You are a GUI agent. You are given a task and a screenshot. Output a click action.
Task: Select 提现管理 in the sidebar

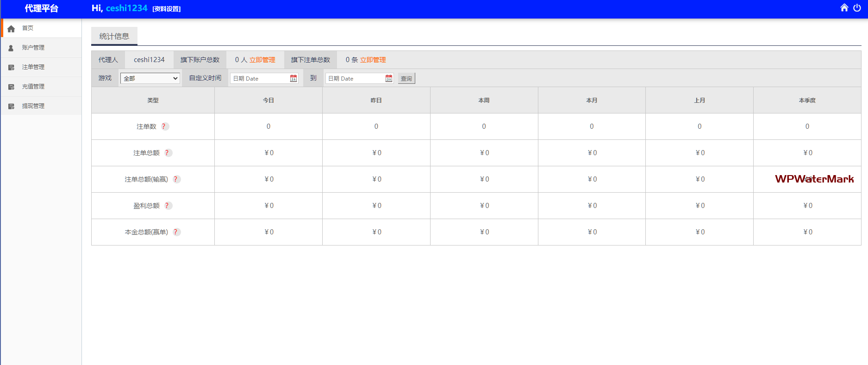point(33,106)
